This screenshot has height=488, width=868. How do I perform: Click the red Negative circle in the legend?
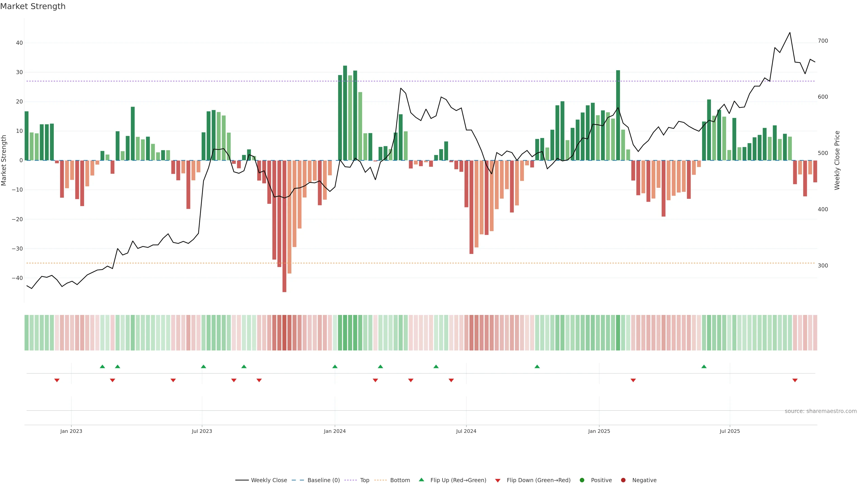pos(623,480)
